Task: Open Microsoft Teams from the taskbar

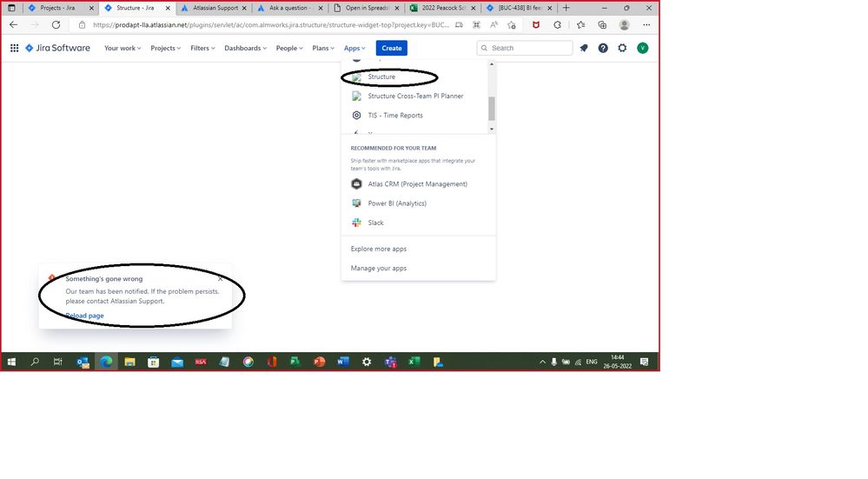Action: pos(390,363)
